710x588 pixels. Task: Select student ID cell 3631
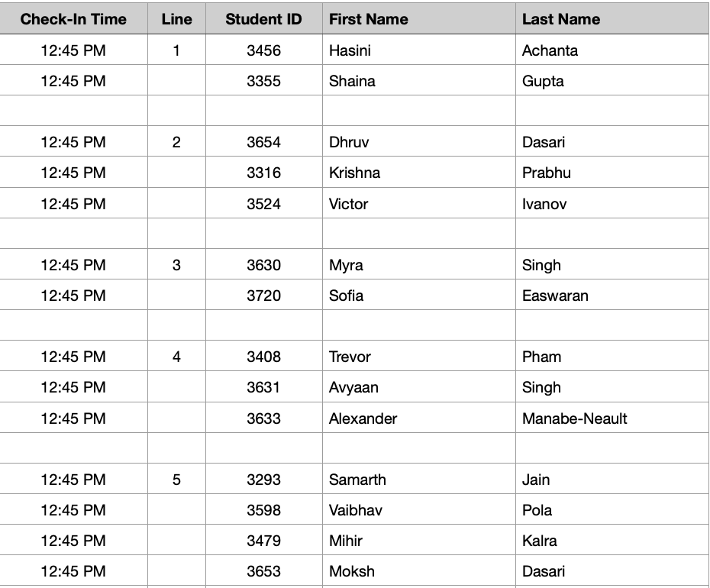coord(264,387)
